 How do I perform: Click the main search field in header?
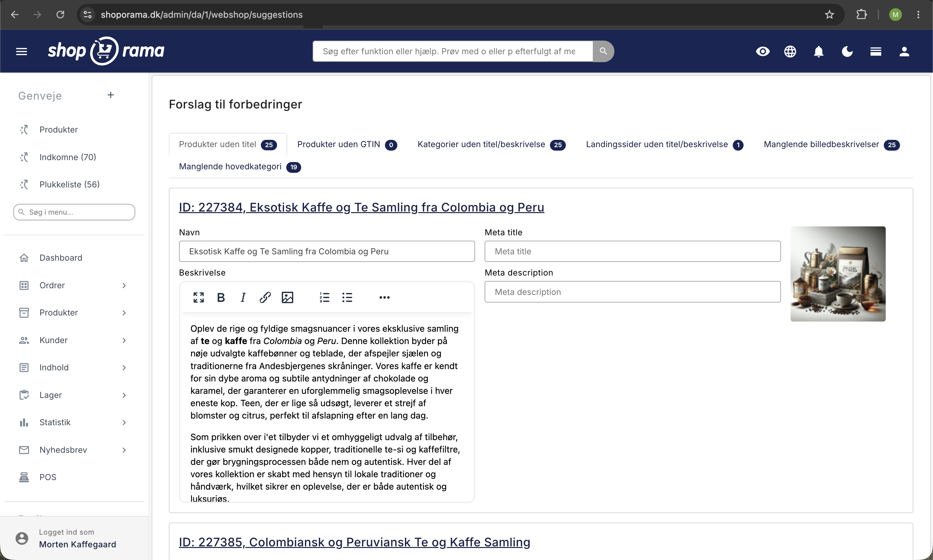(x=452, y=51)
